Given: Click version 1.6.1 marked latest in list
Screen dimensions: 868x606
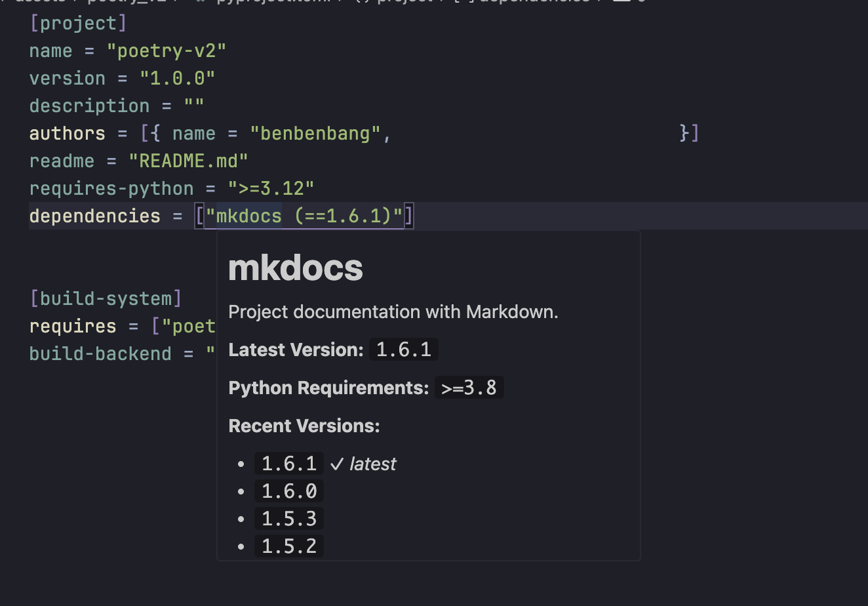Looking at the screenshot, I should 289,464.
